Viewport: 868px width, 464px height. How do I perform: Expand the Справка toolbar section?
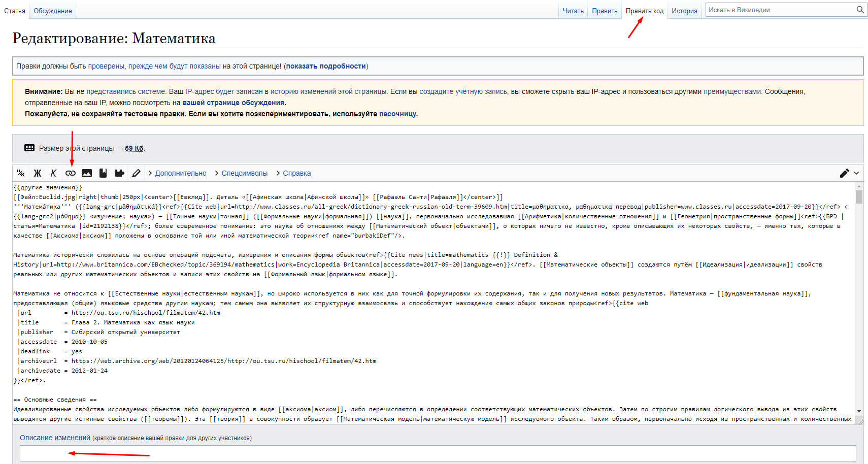pos(296,173)
